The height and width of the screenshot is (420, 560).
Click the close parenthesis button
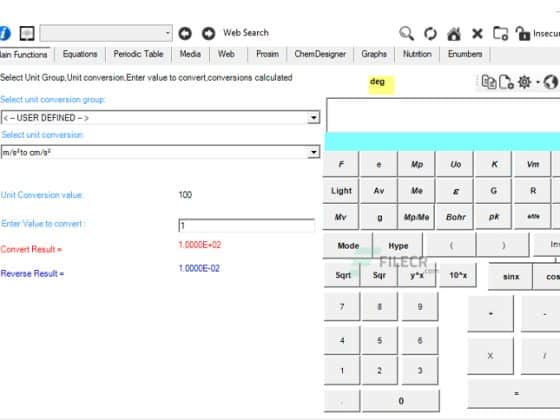(503, 245)
